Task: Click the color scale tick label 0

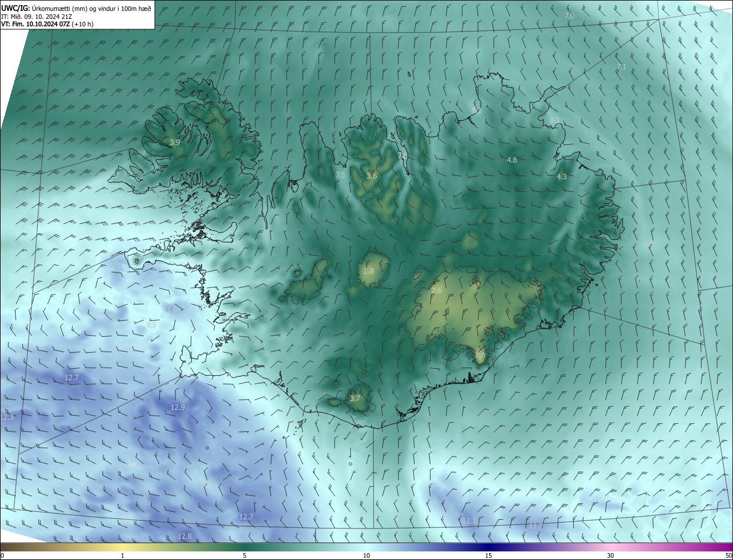Action: tap(2, 556)
